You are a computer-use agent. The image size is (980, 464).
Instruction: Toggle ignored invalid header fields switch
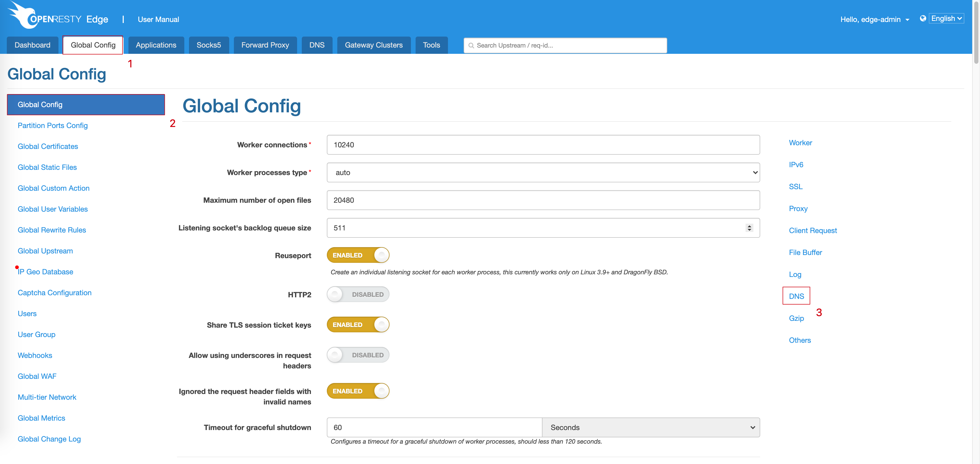358,391
